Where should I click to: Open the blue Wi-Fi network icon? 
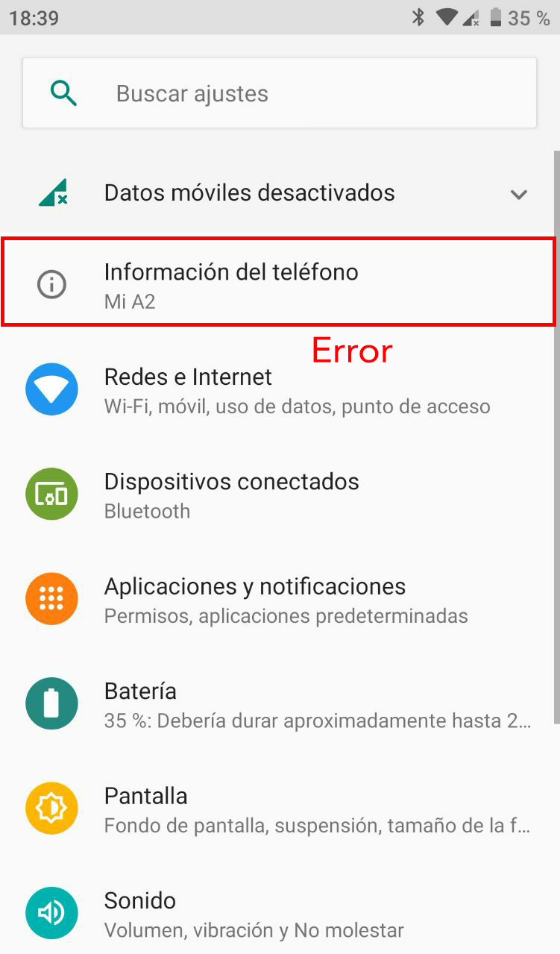coord(51,389)
